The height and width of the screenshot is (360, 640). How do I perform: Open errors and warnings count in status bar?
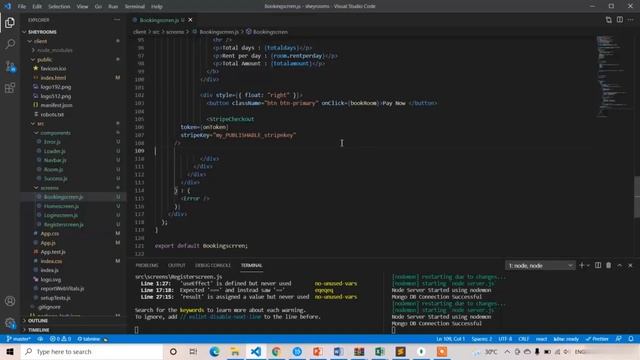(60, 339)
